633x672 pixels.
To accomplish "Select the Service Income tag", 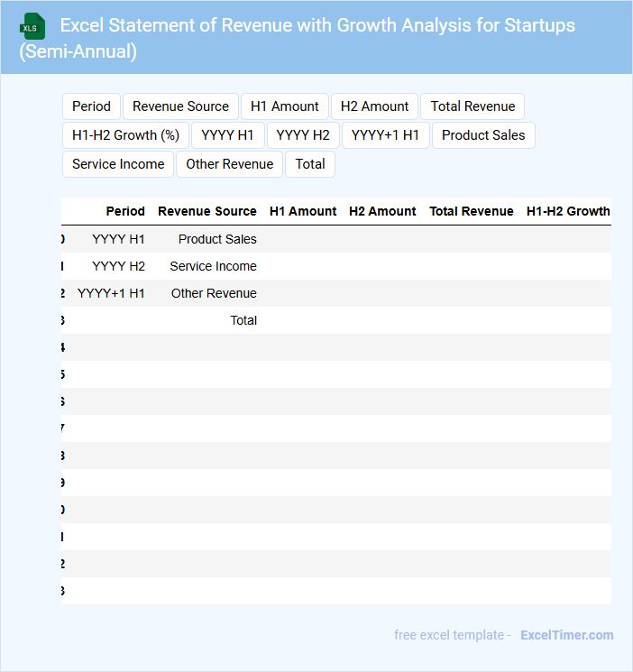I will (118, 164).
